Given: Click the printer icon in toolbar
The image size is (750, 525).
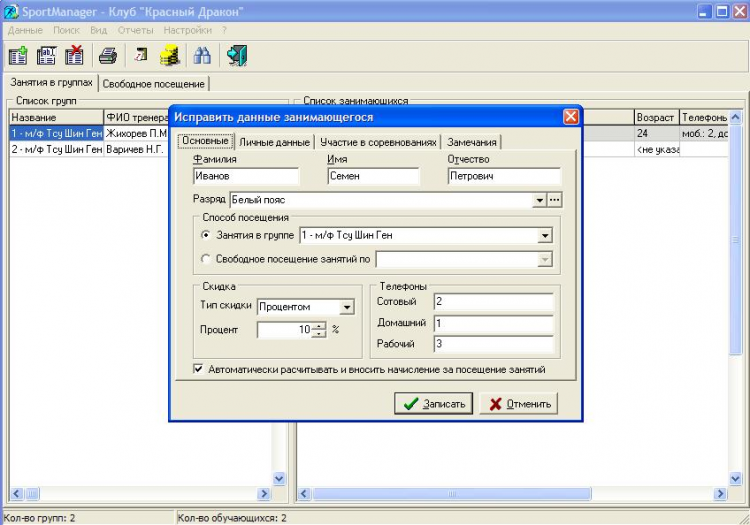Looking at the screenshot, I should (108, 56).
